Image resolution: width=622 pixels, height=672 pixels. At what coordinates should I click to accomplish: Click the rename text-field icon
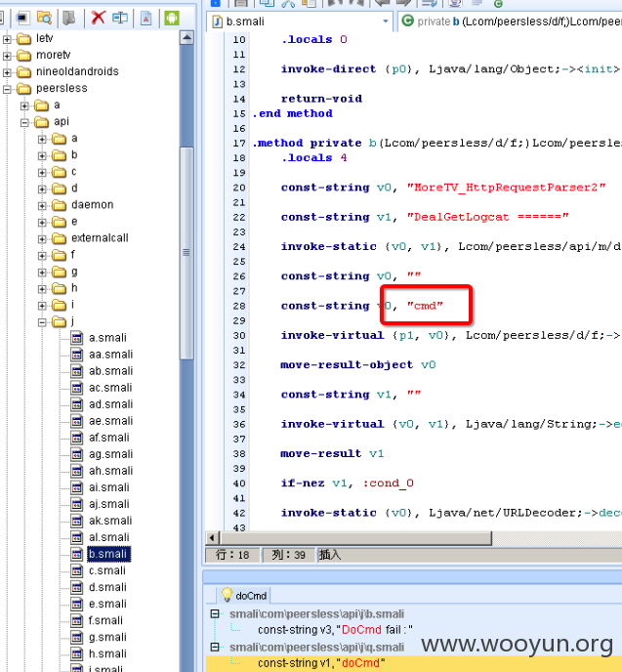[x=120, y=18]
